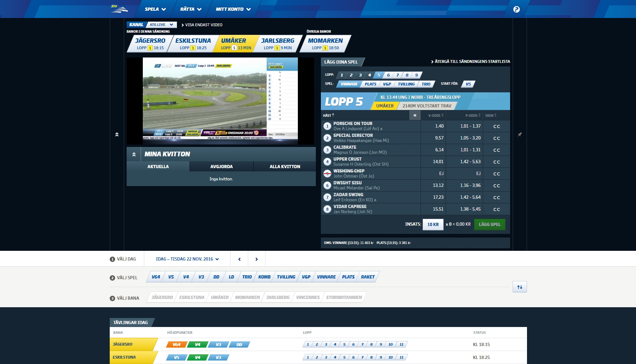
Task: Expand the Spela menu
Action: (x=155, y=9)
